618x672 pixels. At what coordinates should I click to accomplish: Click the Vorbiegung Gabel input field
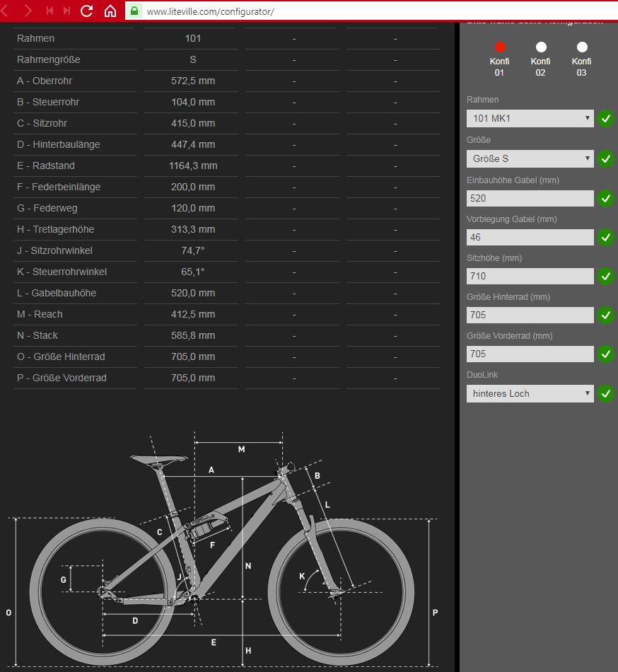tap(530, 238)
